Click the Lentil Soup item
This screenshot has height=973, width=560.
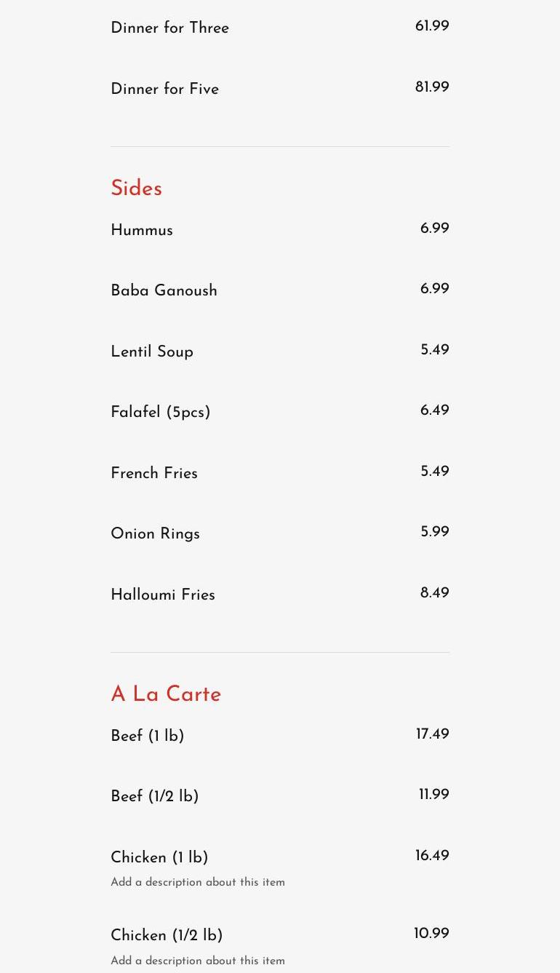pyautogui.click(x=152, y=352)
